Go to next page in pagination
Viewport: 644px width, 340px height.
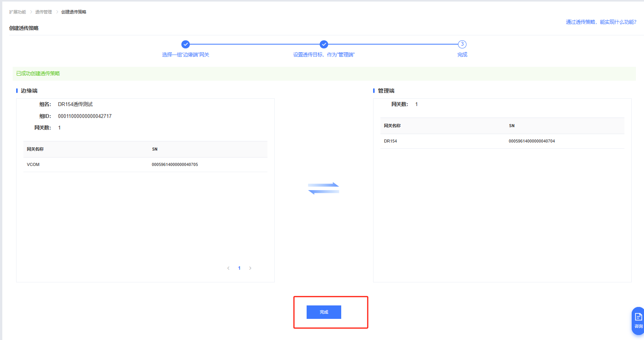click(250, 268)
